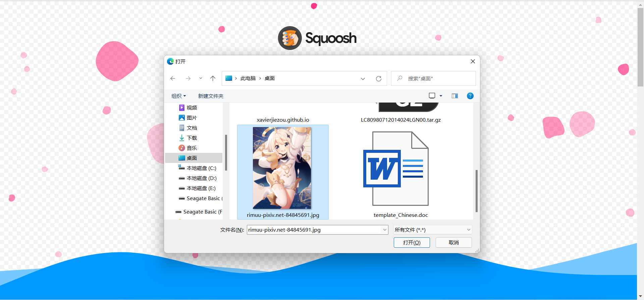Click the browser page vertical scrollbar
The image size is (644, 300).
(640, 47)
